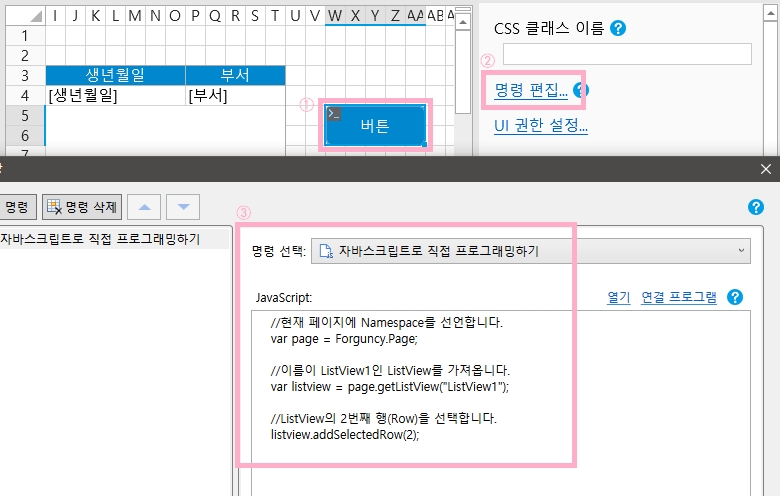
Task: Click the help icon next to 연결 프로그램
Action: click(735, 297)
